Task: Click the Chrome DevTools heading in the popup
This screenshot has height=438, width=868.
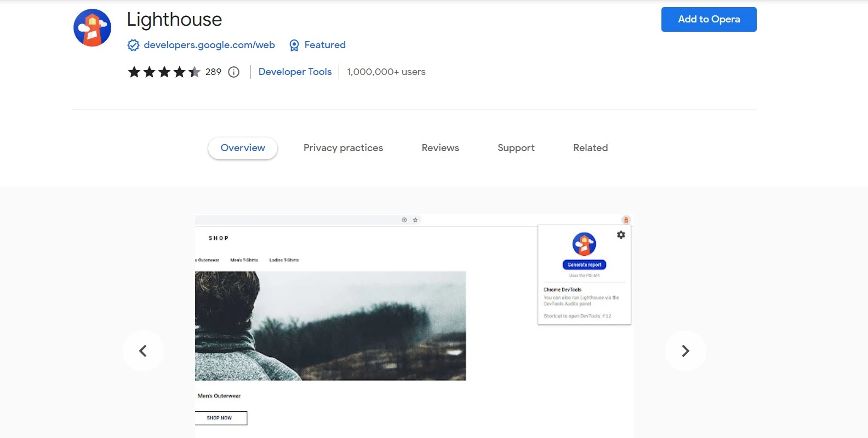Action: point(562,290)
